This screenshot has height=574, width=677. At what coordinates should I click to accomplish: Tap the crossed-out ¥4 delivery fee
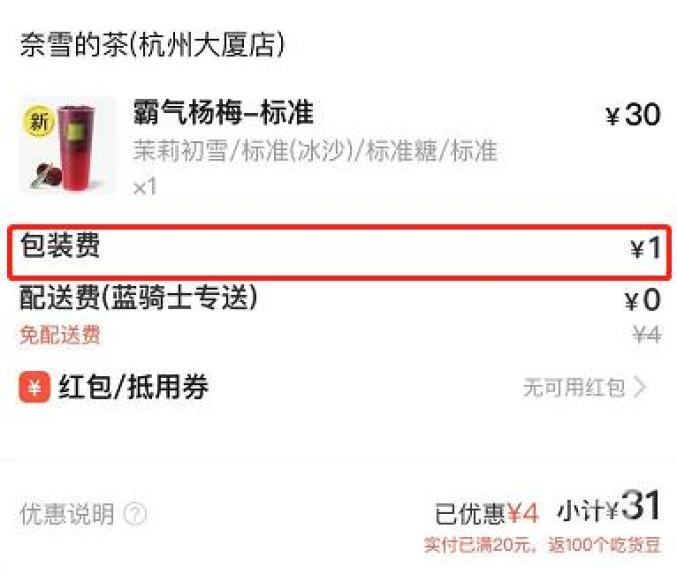647,335
